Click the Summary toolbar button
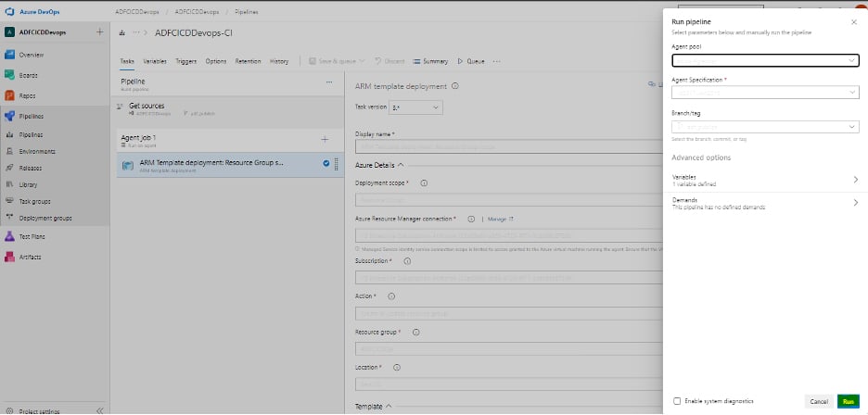This screenshot has width=868, height=415. [x=430, y=61]
